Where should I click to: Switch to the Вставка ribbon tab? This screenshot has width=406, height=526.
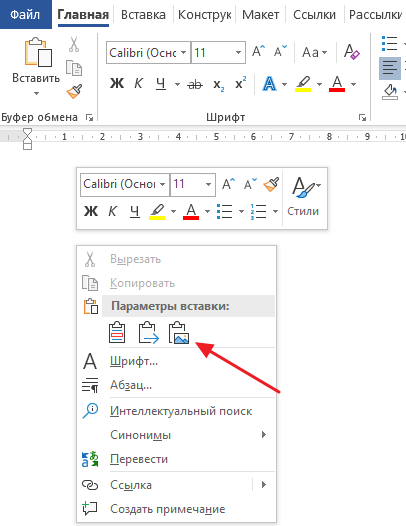pos(143,15)
